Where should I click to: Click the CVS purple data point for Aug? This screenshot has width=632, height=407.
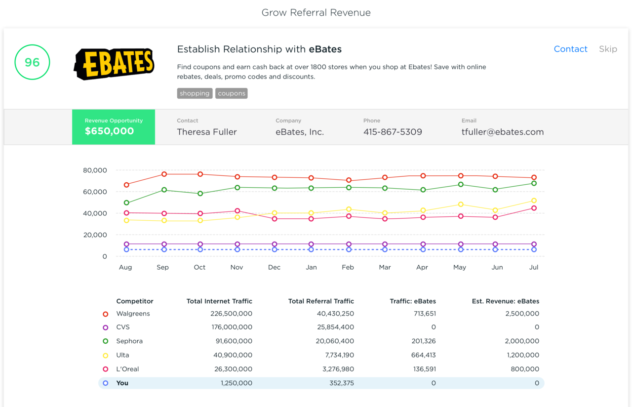127,244
